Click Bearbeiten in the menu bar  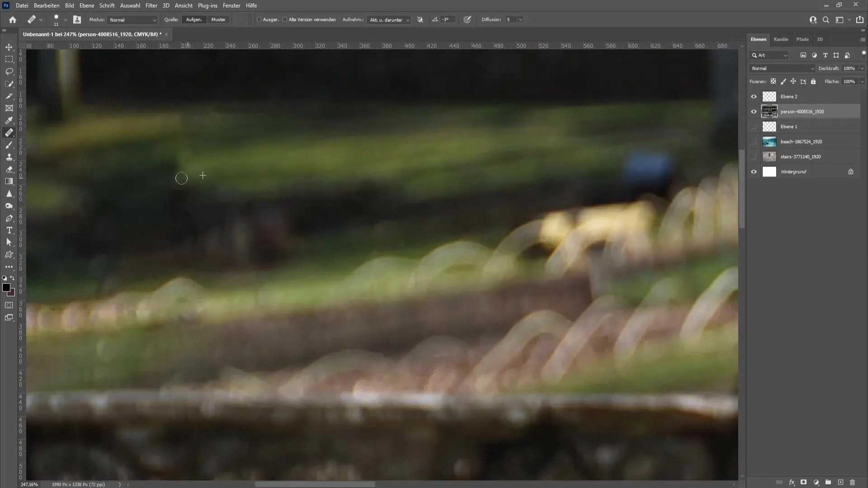pos(46,5)
